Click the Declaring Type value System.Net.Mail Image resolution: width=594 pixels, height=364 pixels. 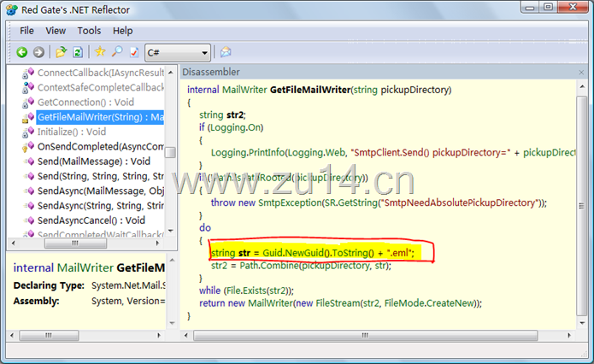128,285
